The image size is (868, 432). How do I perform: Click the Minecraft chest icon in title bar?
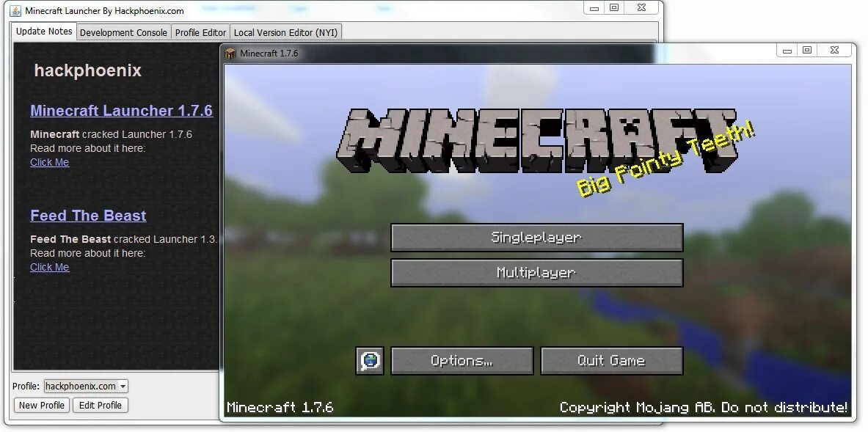230,54
